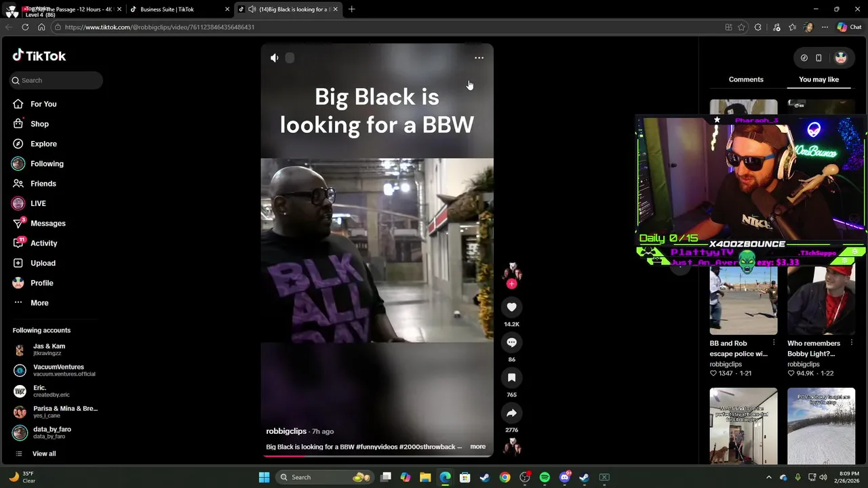Open File Explorer from taskbar

tap(425, 477)
